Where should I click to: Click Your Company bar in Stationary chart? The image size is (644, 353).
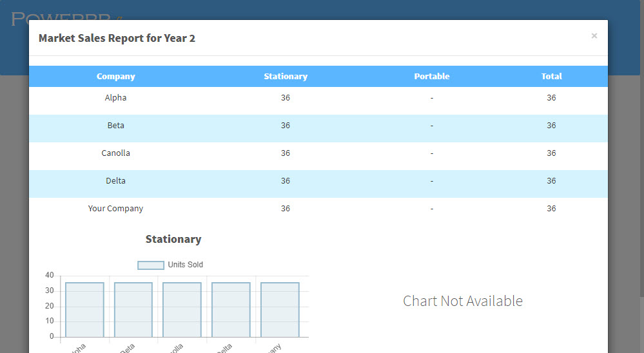tap(280, 310)
